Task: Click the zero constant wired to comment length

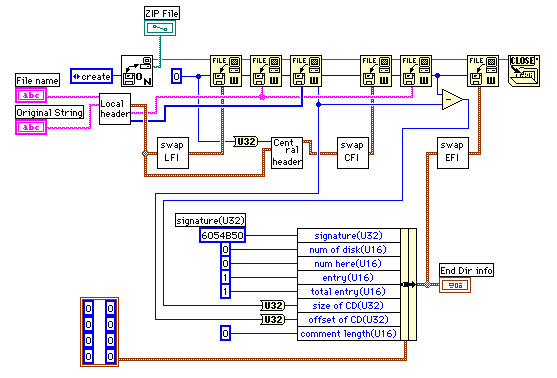Action: [x=225, y=333]
